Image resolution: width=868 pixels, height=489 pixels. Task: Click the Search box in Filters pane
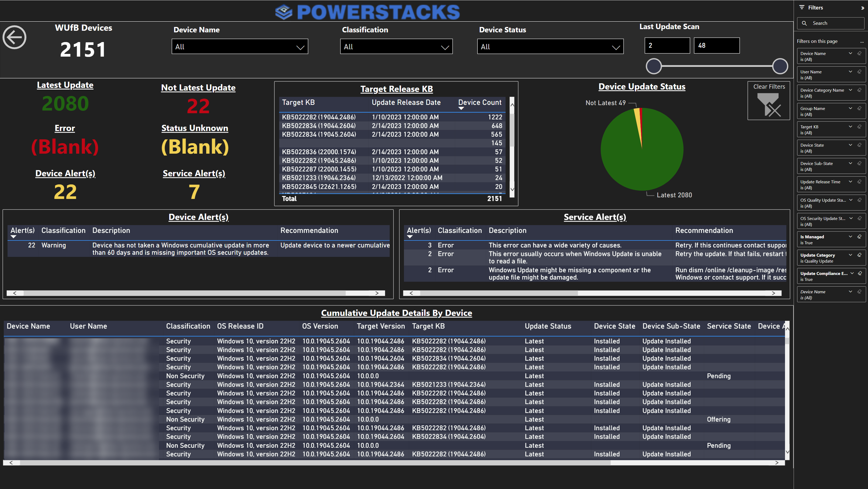[831, 23]
